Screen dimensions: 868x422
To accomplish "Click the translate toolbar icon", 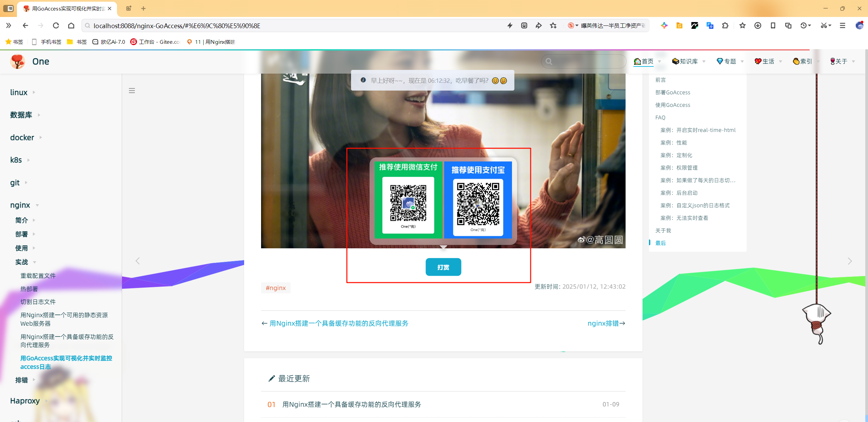I will [x=710, y=25].
